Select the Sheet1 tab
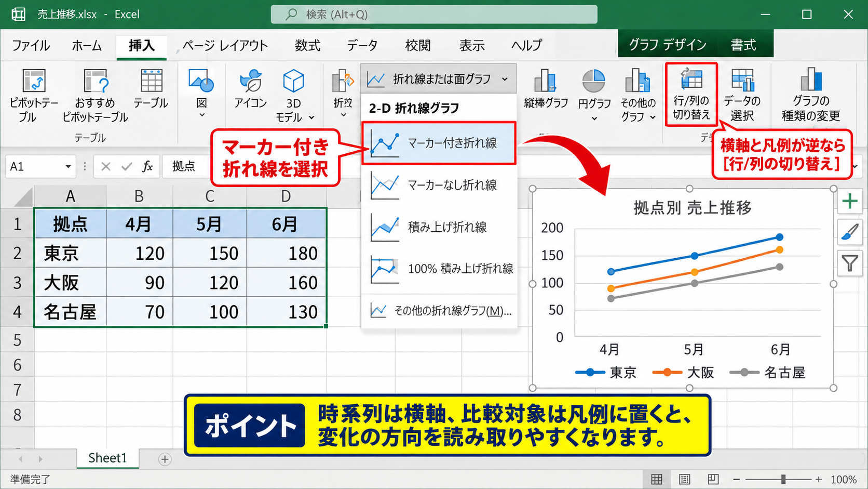The height and width of the screenshot is (489, 868). pos(107,458)
